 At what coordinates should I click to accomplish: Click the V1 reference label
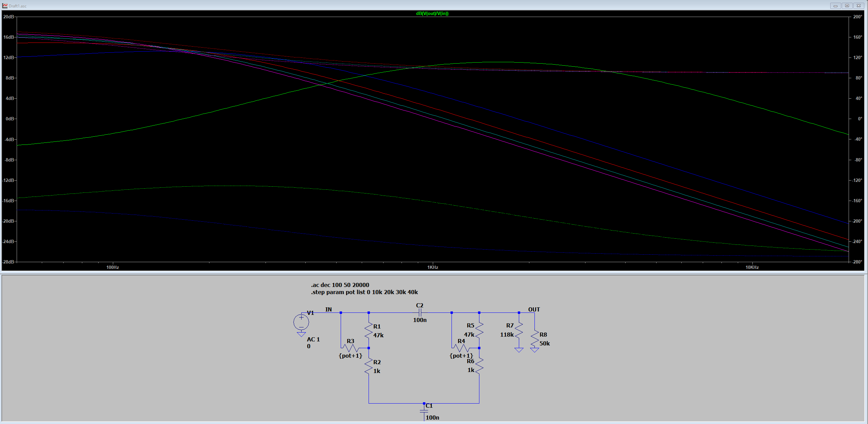310,313
